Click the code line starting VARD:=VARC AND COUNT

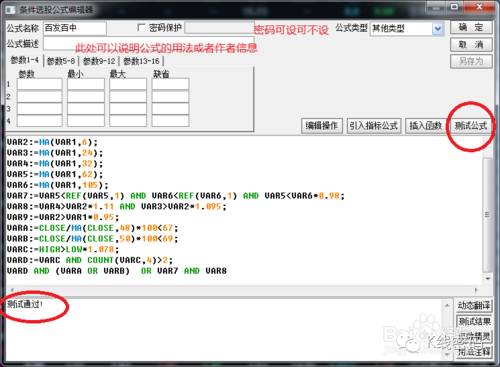pos(90,260)
